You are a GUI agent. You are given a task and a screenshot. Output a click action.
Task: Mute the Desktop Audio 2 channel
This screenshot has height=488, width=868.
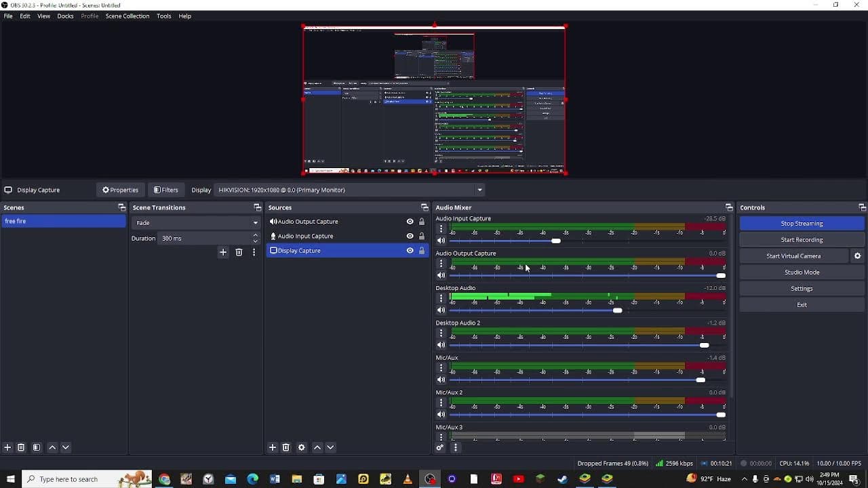point(441,345)
